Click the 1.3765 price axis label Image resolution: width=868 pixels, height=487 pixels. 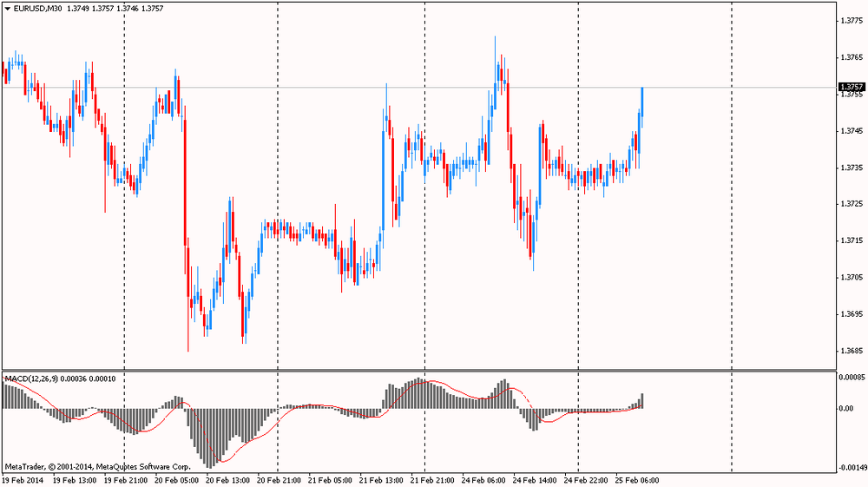852,57
